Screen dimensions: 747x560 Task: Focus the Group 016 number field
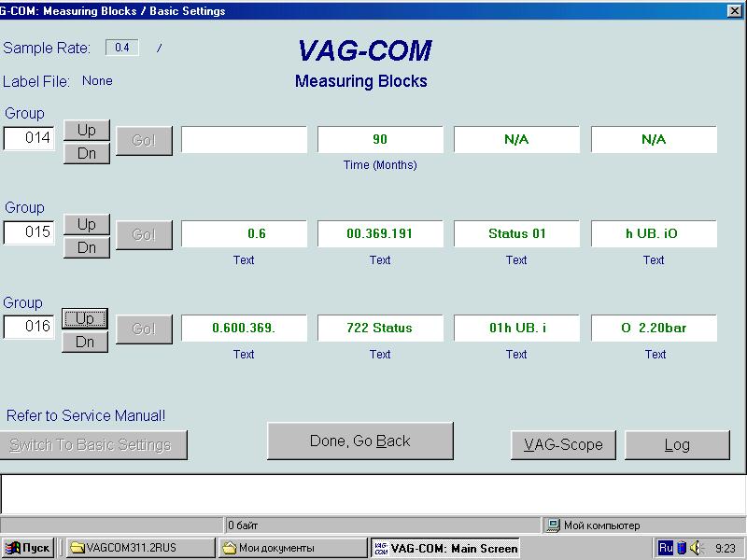tap(29, 328)
